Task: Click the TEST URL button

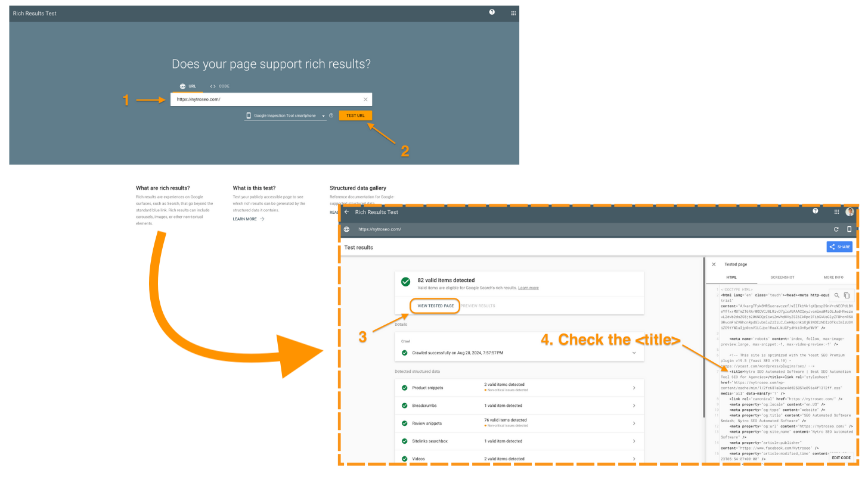Action: 355,116
